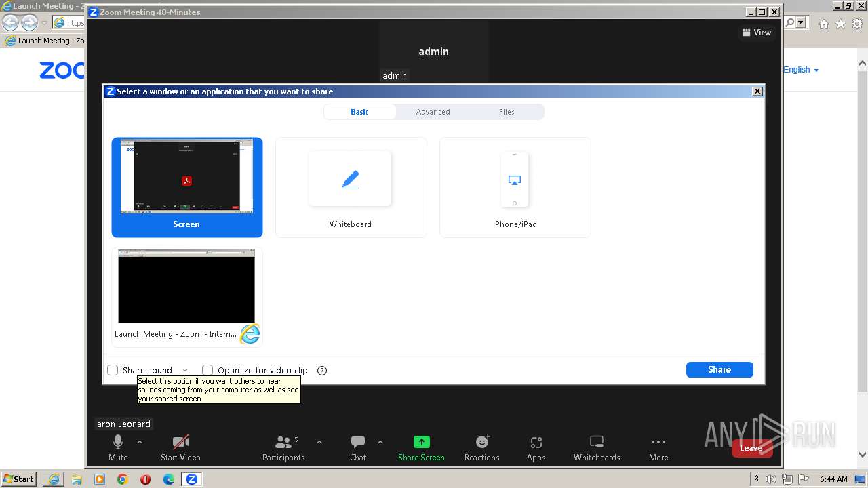Click the green Share Screen button
Viewport: 868px width, 488px height.
coord(421,447)
